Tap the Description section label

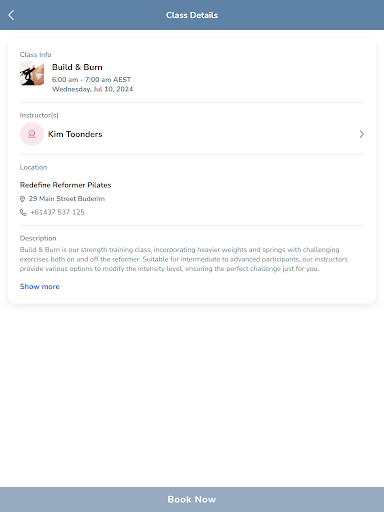[x=38, y=238]
